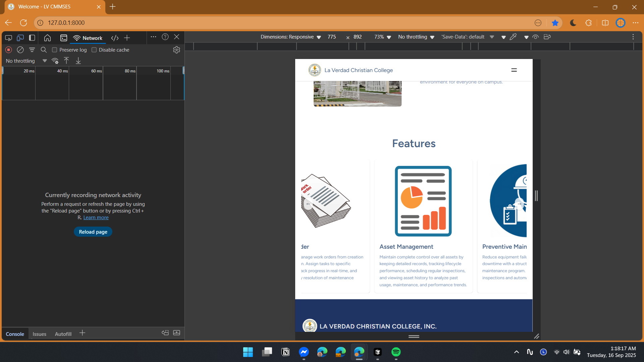Click the viewport width field showing 775
644x362 pixels.
click(332, 37)
